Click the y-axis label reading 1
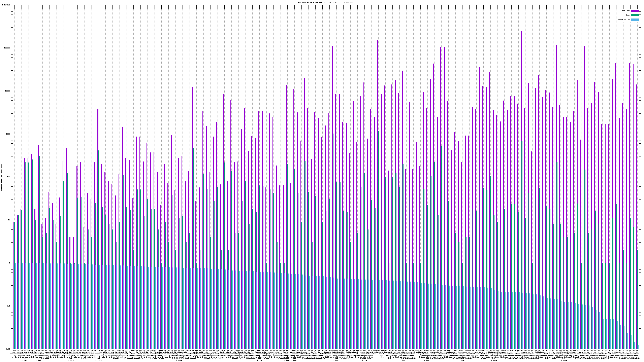Viewport: 644px width, 362px height. pyautogui.click(x=9, y=263)
